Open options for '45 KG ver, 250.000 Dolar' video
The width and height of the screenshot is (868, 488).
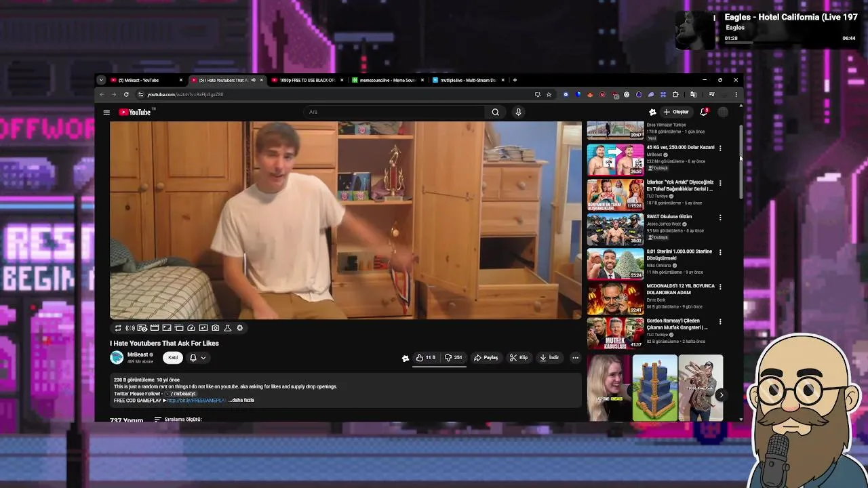click(720, 148)
